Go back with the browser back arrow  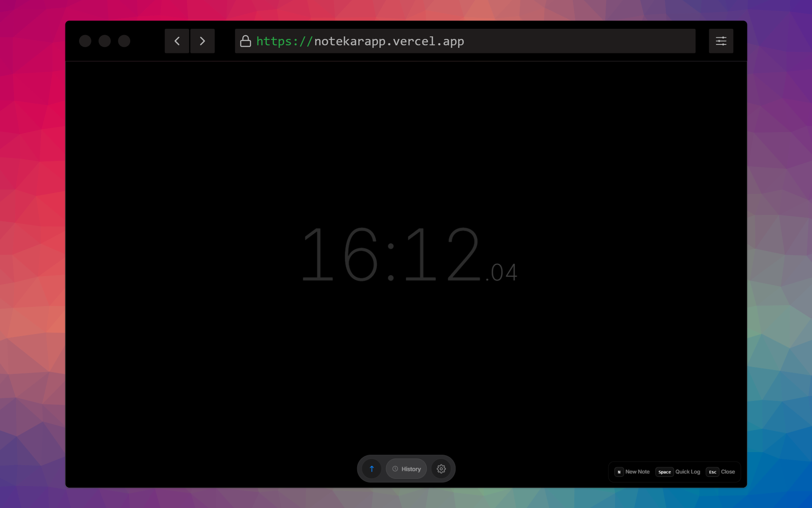(177, 41)
